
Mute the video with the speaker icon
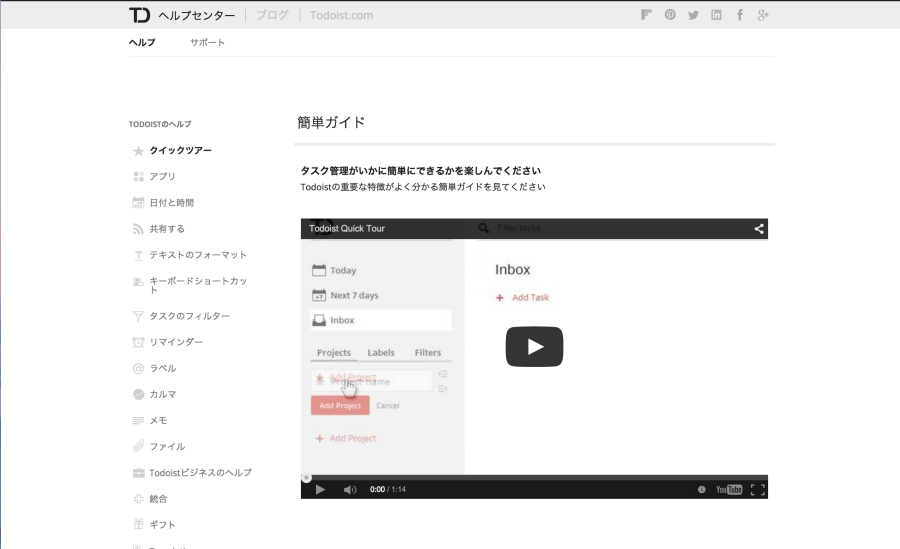350,489
